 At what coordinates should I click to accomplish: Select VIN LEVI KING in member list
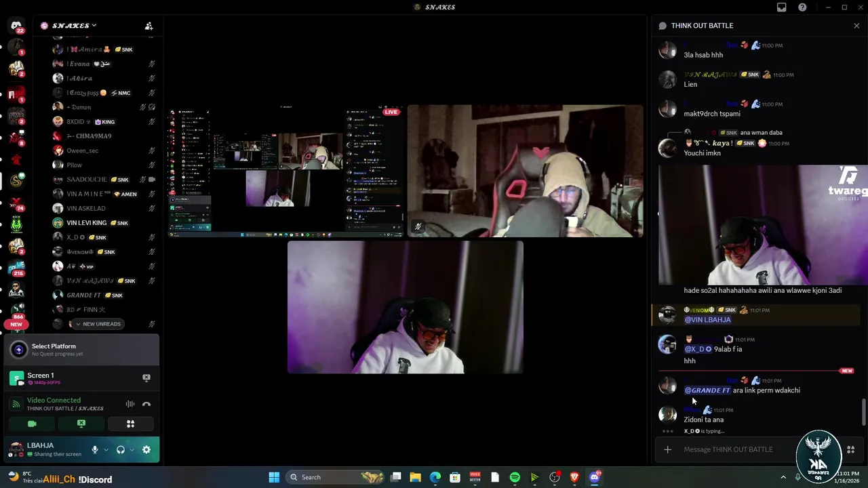105,223
